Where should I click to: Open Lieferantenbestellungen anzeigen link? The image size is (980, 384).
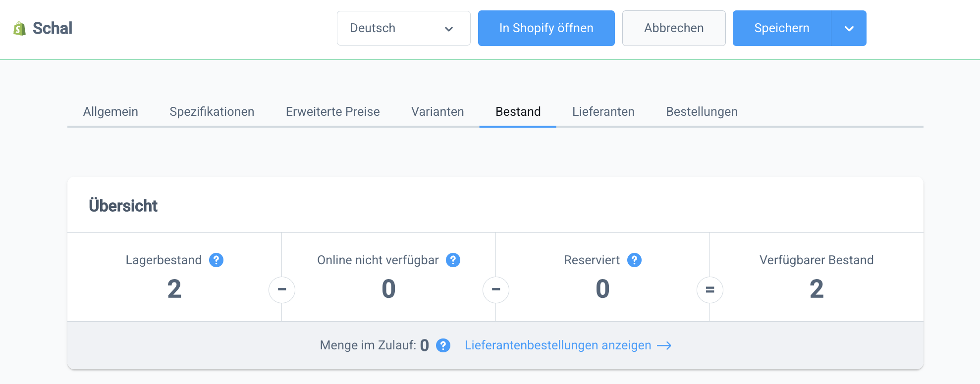pos(557,345)
